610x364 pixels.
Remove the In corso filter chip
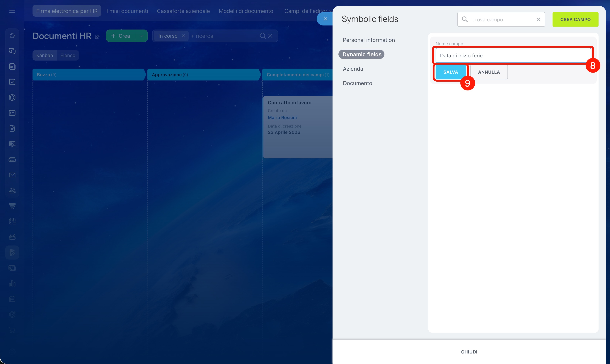coord(183,36)
